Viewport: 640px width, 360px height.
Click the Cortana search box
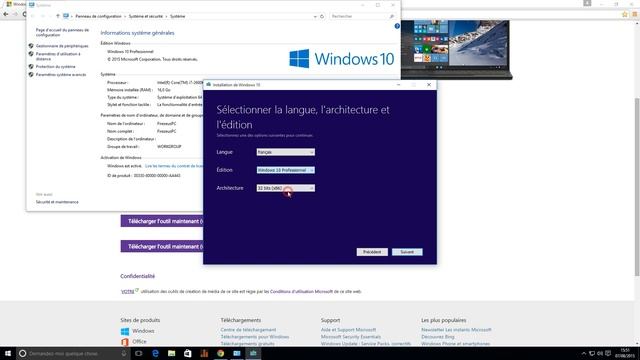73,353
